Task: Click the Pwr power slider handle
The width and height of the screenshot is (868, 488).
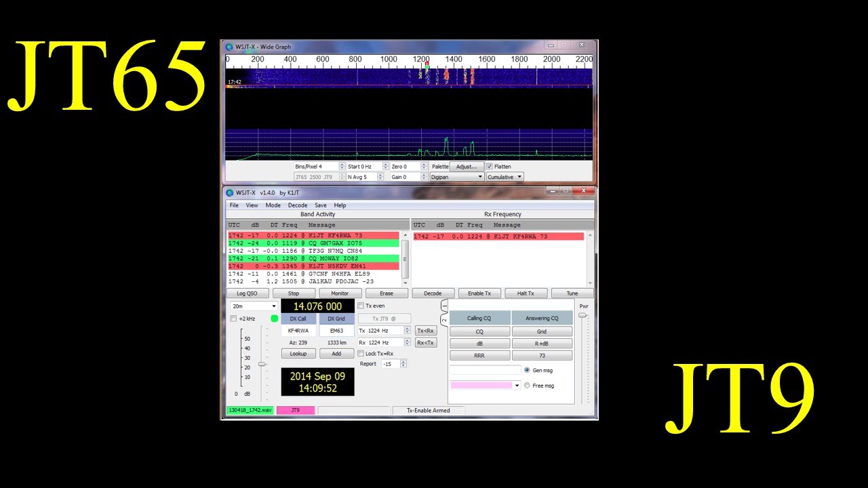Action: (x=582, y=315)
